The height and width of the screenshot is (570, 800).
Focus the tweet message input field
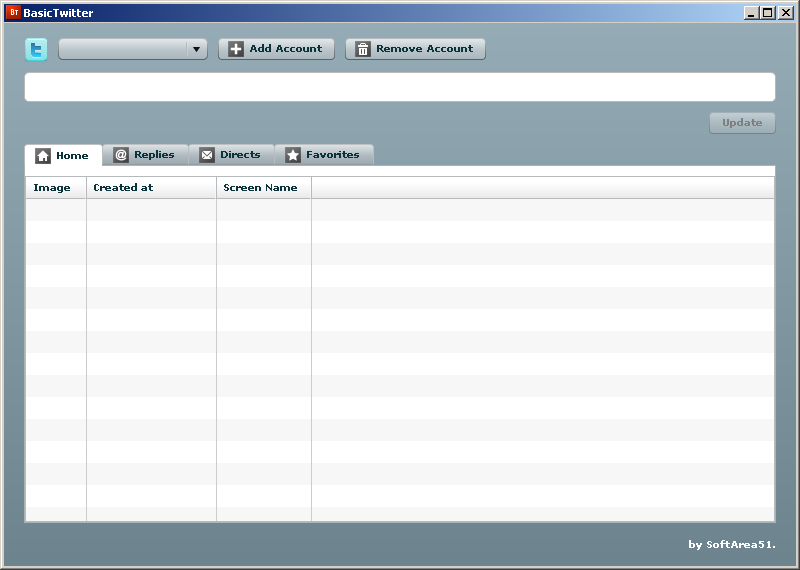(400, 87)
